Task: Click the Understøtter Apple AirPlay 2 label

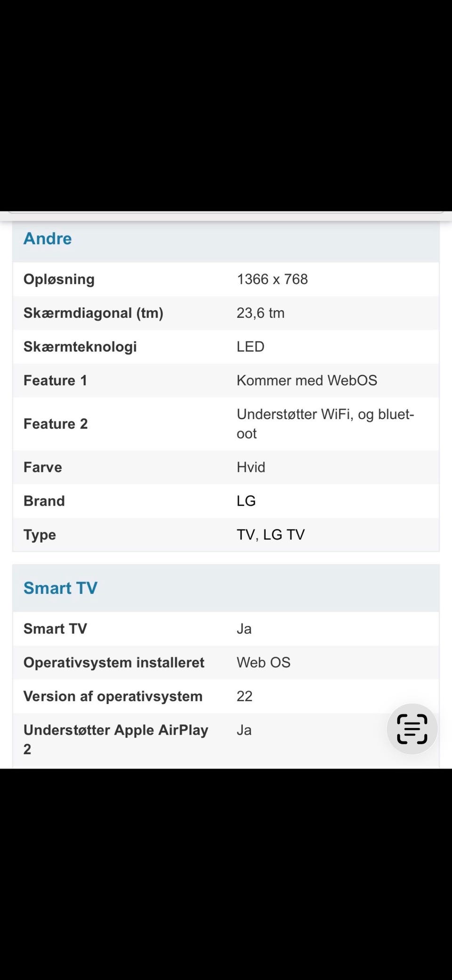Action: [115, 739]
